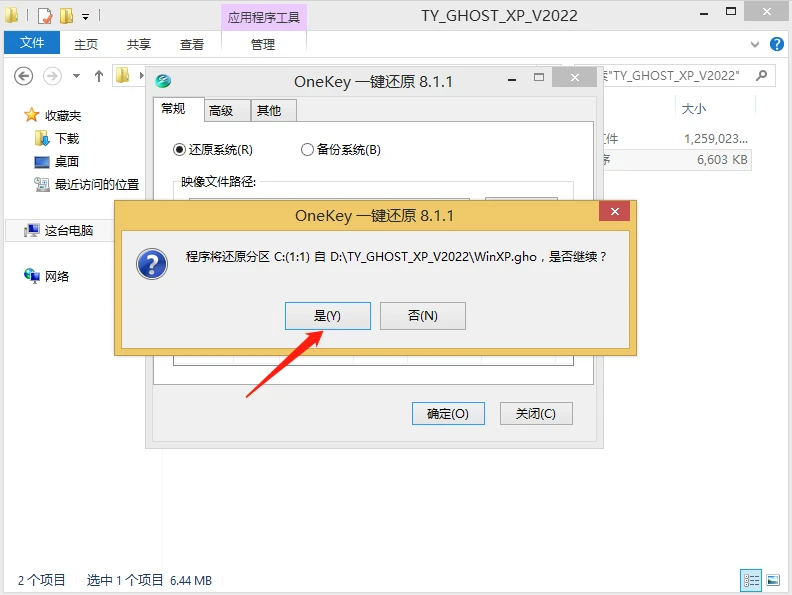This screenshot has height=595, width=792.
Task: Confirm restore with the 是(Y) button
Action: [x=327, y=316]
